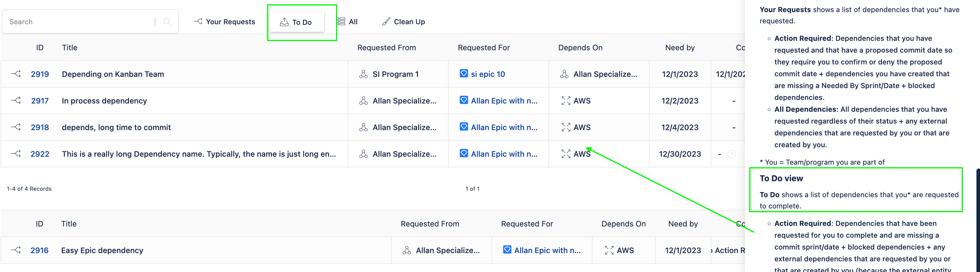Click the epic shield icon next to si epic 10

pos(464,74)
